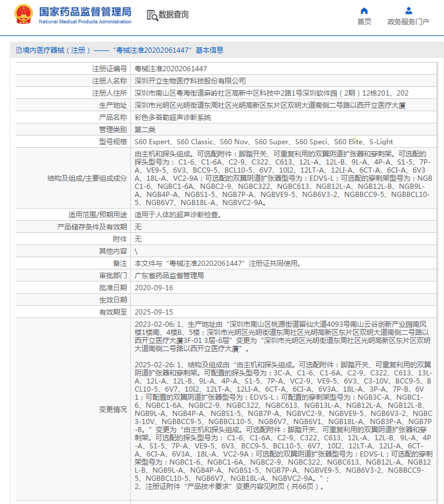Open the 数据查询 link text
The image size is (444, 504).
coord(174,14)
